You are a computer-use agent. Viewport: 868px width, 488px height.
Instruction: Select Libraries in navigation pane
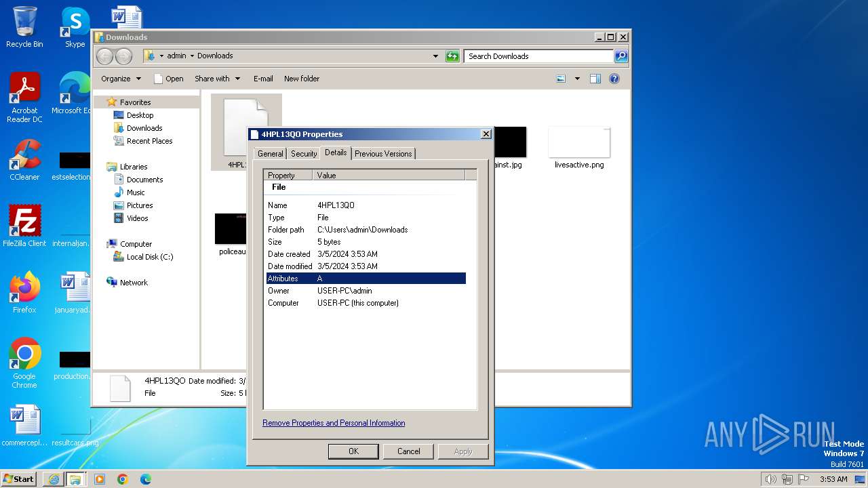coord(134,167)
